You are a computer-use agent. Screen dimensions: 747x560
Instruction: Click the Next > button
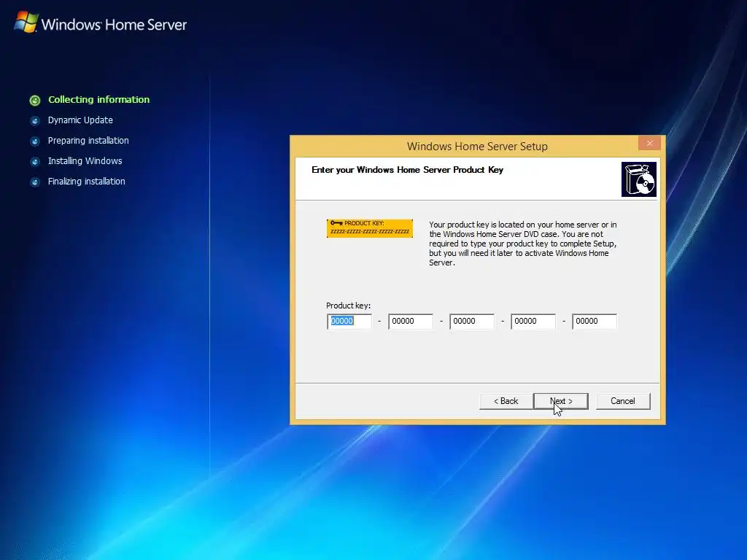[x=561, y=401]
